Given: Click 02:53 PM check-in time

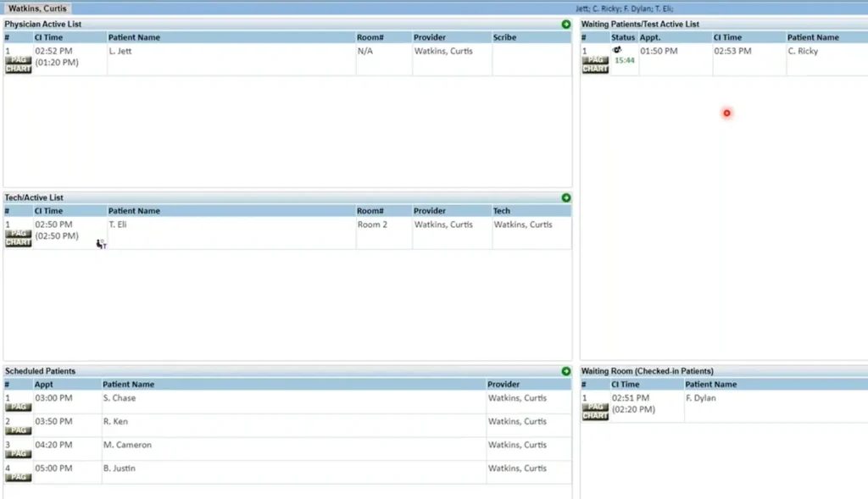Looking at the screenshot, I should coord(732,51).
